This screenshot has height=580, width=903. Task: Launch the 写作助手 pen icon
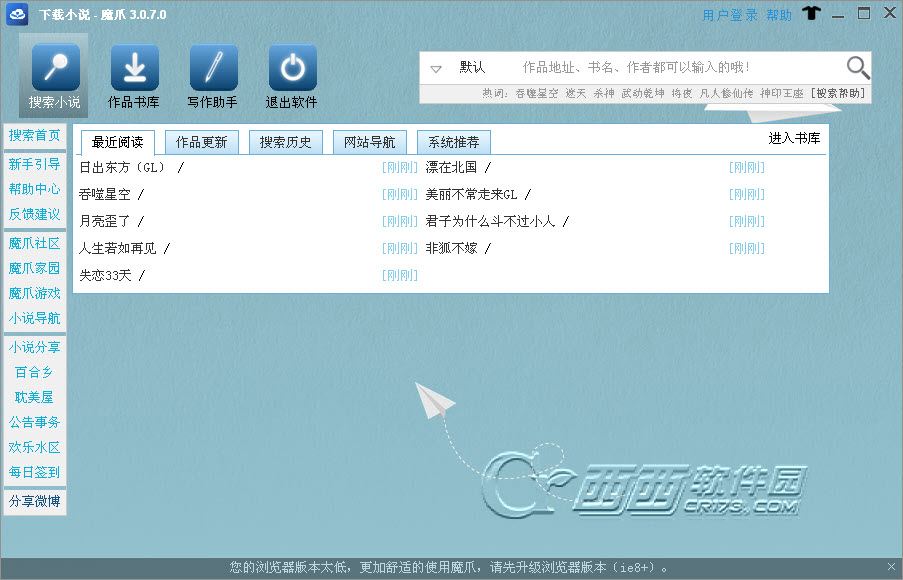(x=213, y=67)
